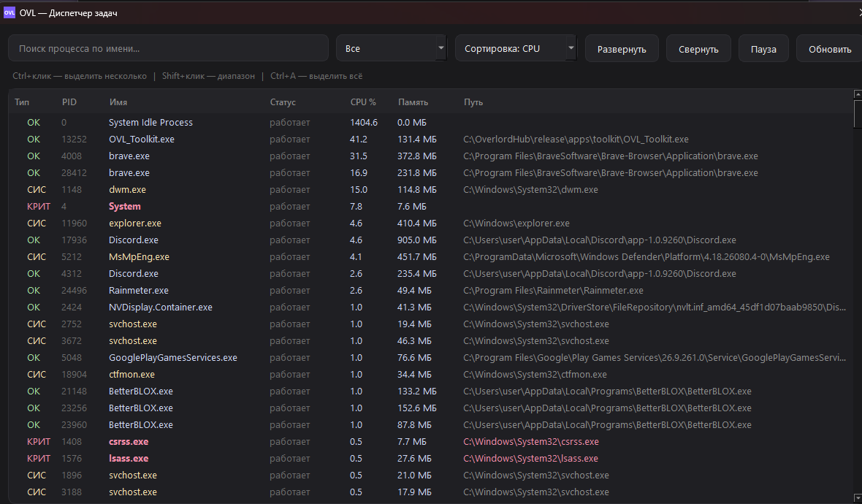Select the OVL_Toolkit.exe process row
This screenshot has height=504, width=862.
pos(430,139)
